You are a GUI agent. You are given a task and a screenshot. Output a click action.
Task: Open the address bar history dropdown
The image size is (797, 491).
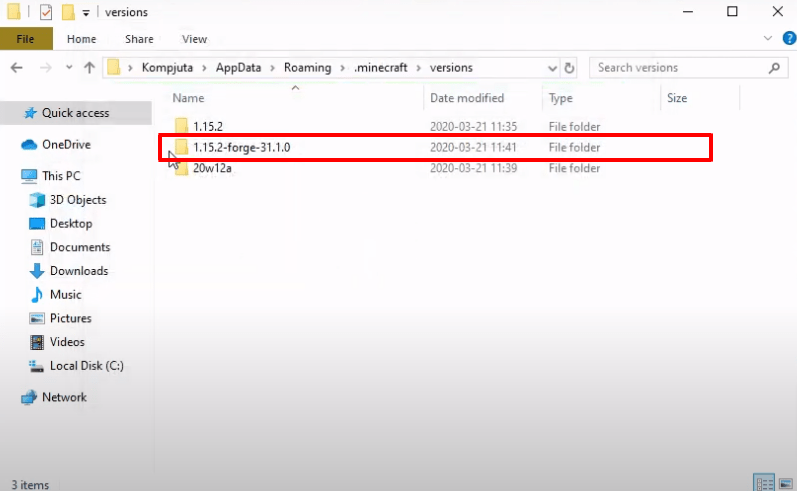(552, 68)
